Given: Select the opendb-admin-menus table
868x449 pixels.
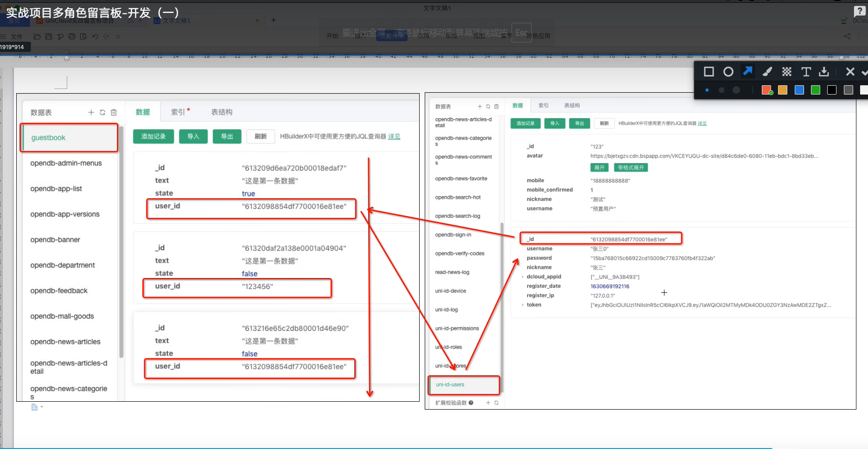Looking at the screenshot, I should point(66,163).
